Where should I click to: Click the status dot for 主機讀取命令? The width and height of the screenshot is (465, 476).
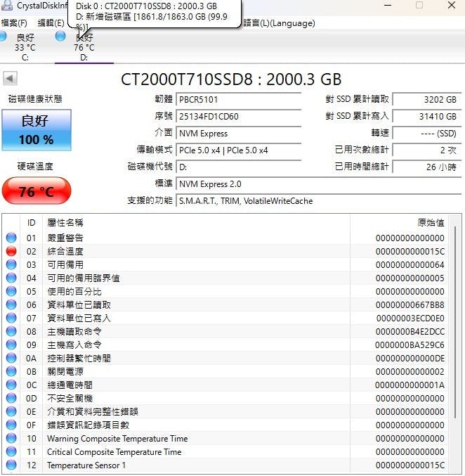11,331
